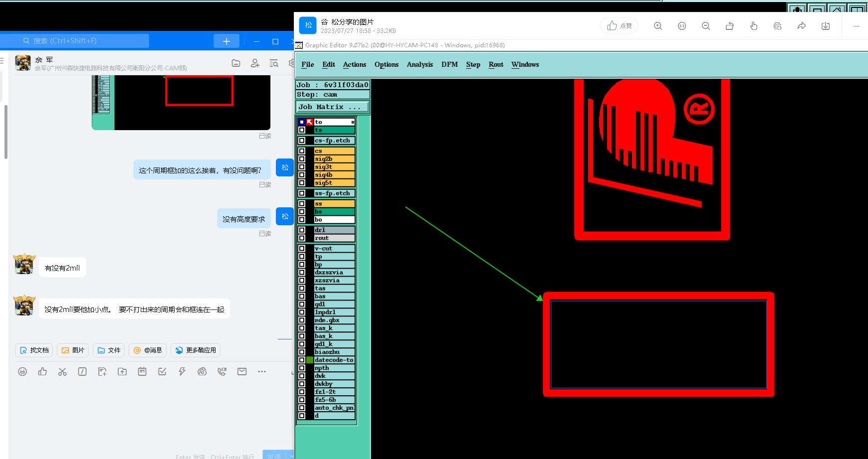Image resolution: width=868 pixels, height=459 pixels.
Task: Open the File menu in Graphic Editor
Action: click(x=308, y=64)
